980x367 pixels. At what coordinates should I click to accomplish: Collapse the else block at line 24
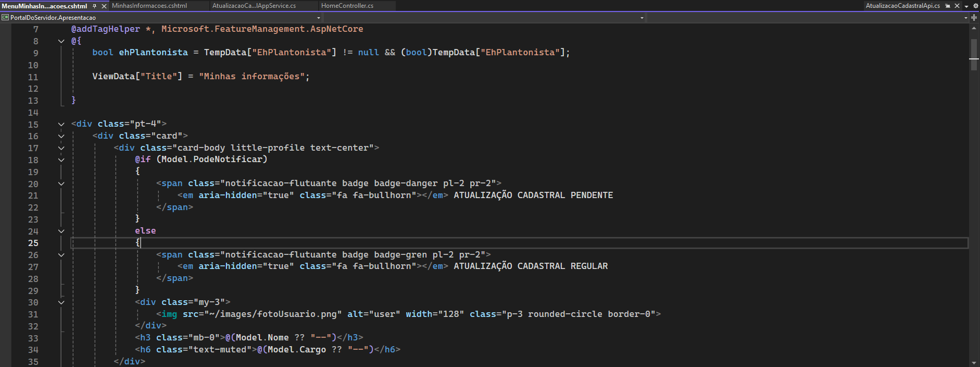[x=61, y=231]
